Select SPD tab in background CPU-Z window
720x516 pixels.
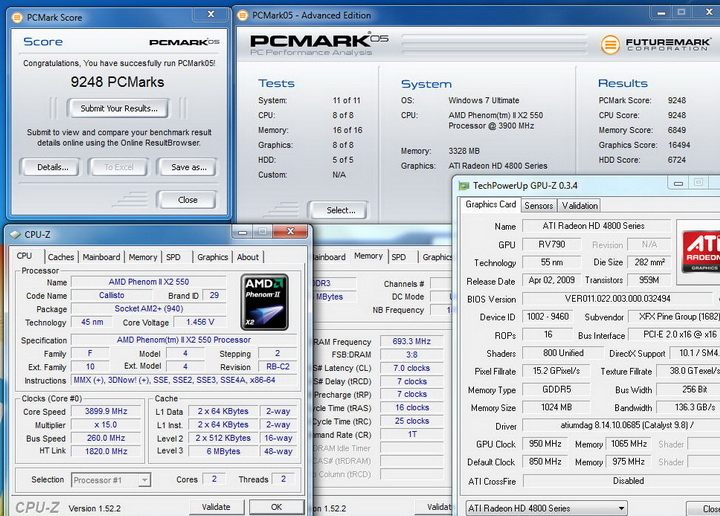pos(399,257)
